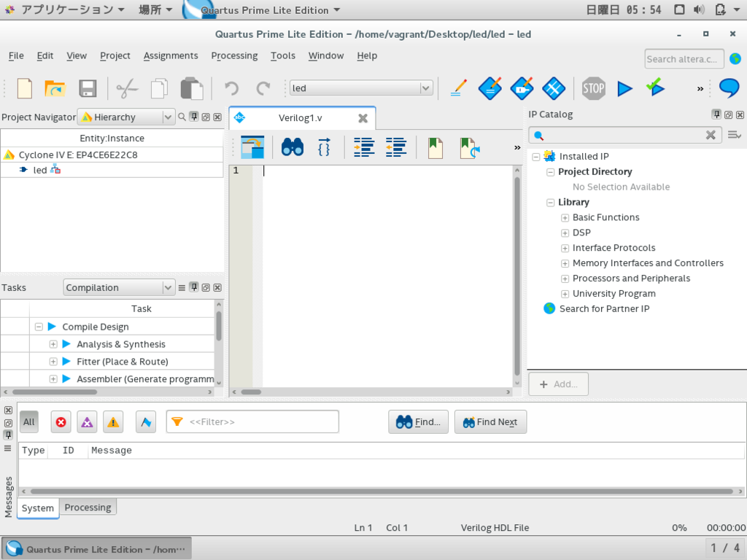Click the New file toolbar icon
This screenshot has width=747, height=560.
pos(24,88)
